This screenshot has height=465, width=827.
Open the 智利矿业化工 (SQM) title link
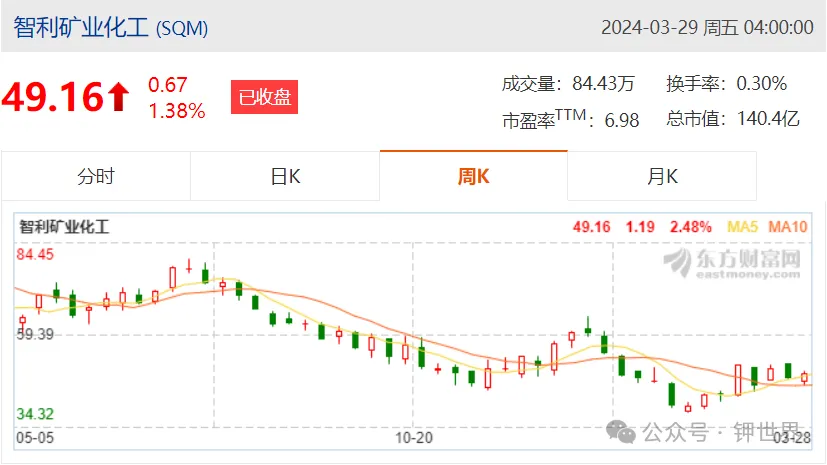tap(111, 27)
